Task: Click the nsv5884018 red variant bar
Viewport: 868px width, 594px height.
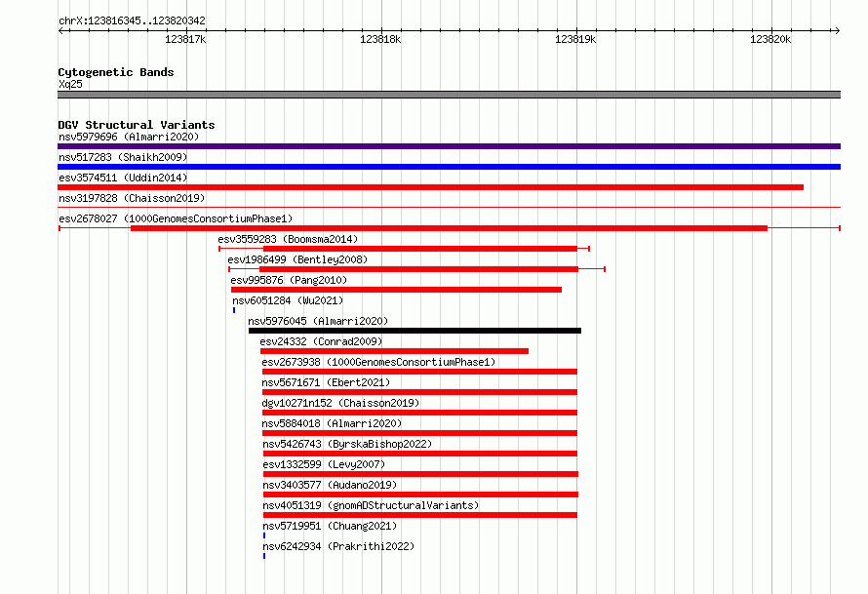Action: 419,433
